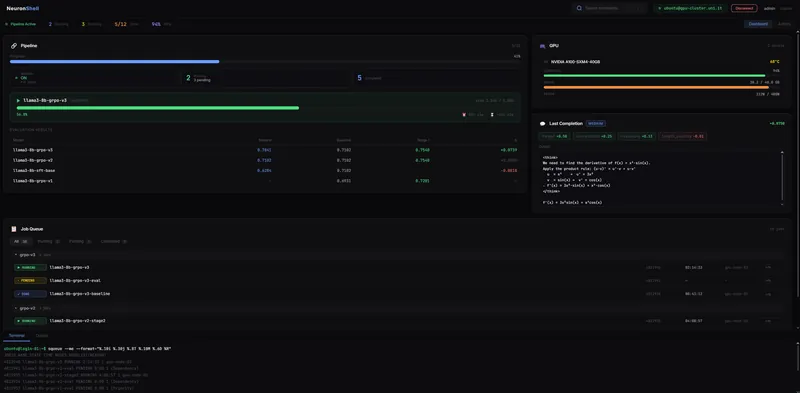The width and height of the screenshot is (800, 393).
Task: Click the red Disconnect button
Action: 744,8
